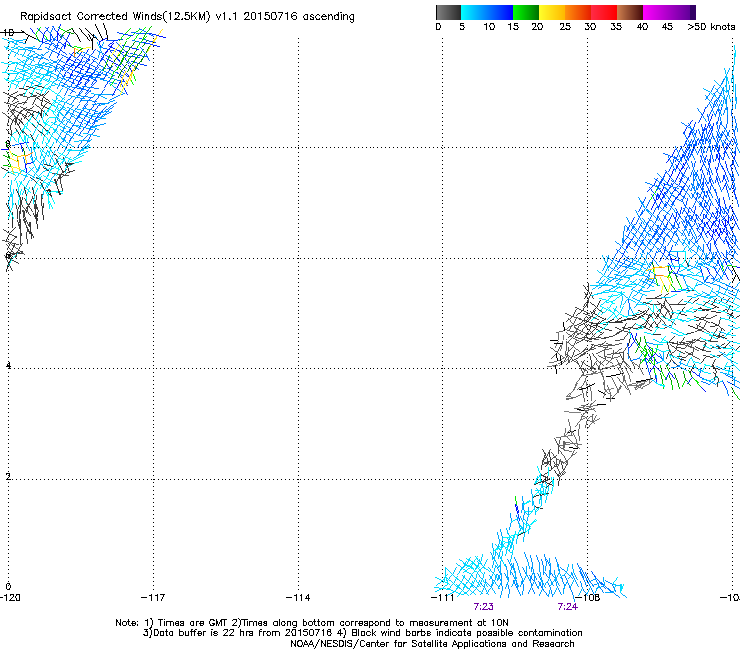The height and width of the screenshot is (650, 740).
Task: Select the latitude axis label '0' above -120
Action: pos(8,587)
